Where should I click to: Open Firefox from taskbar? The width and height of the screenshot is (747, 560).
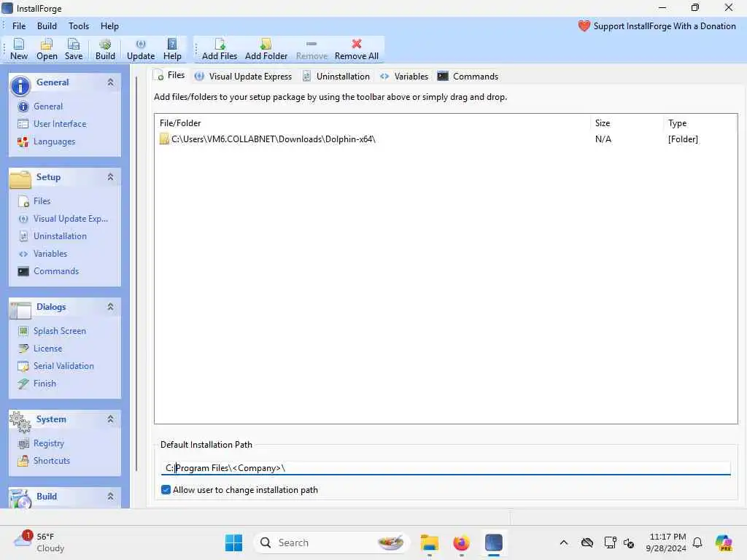point(461,542)
